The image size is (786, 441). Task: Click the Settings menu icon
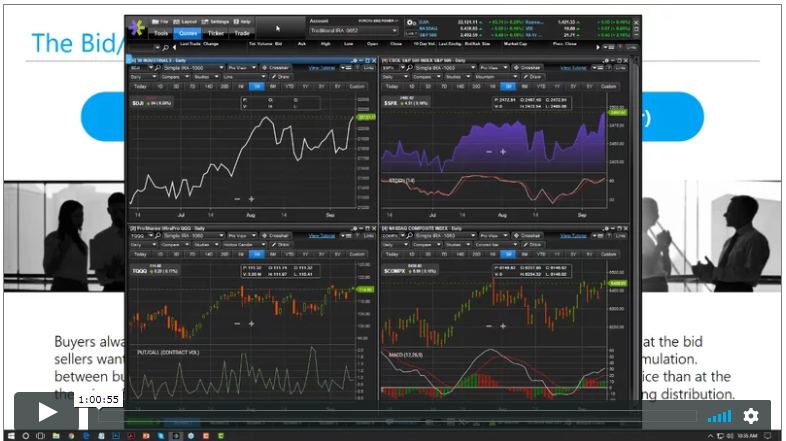tap(216, 21)
